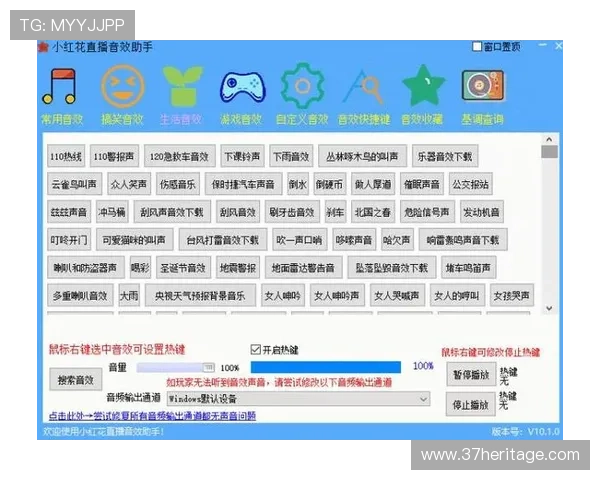Play the 叮咚开门 sound effect
Screen dimensions: 600x480
click(x=69, y=240)
